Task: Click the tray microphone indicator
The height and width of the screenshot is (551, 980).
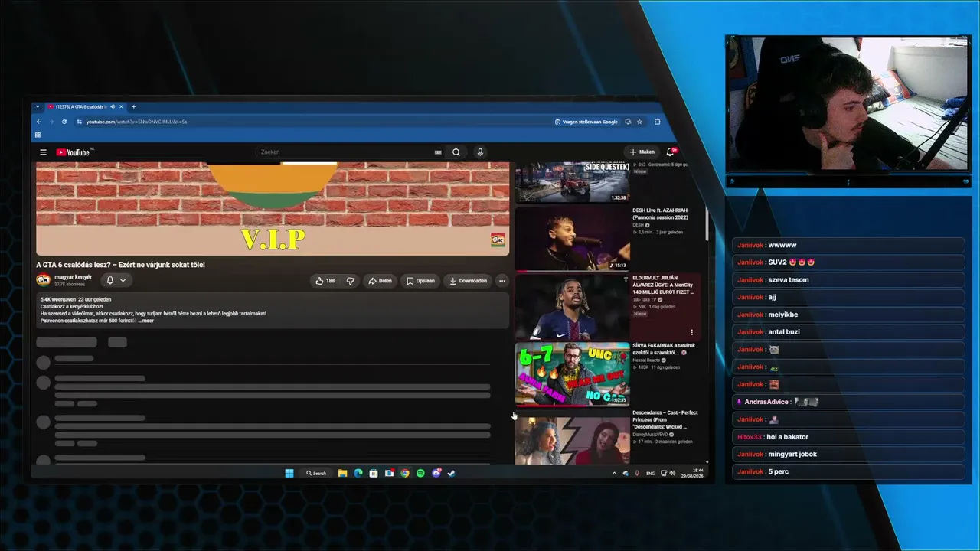Action: point(637,474)
